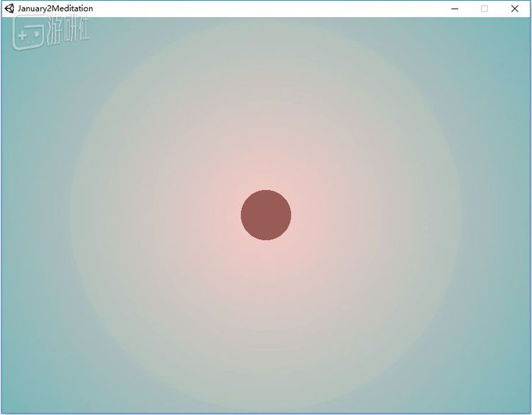Click the grayed-out maximize button

[484, 9]
